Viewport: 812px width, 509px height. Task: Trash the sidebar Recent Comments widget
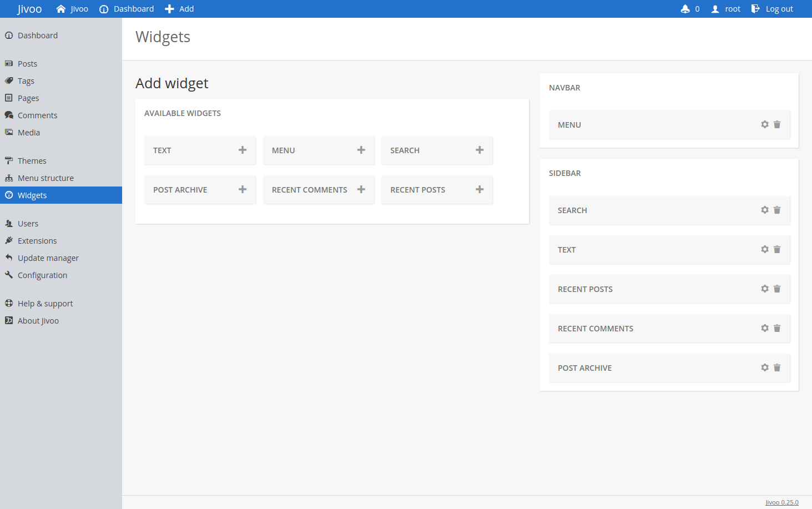777,328
